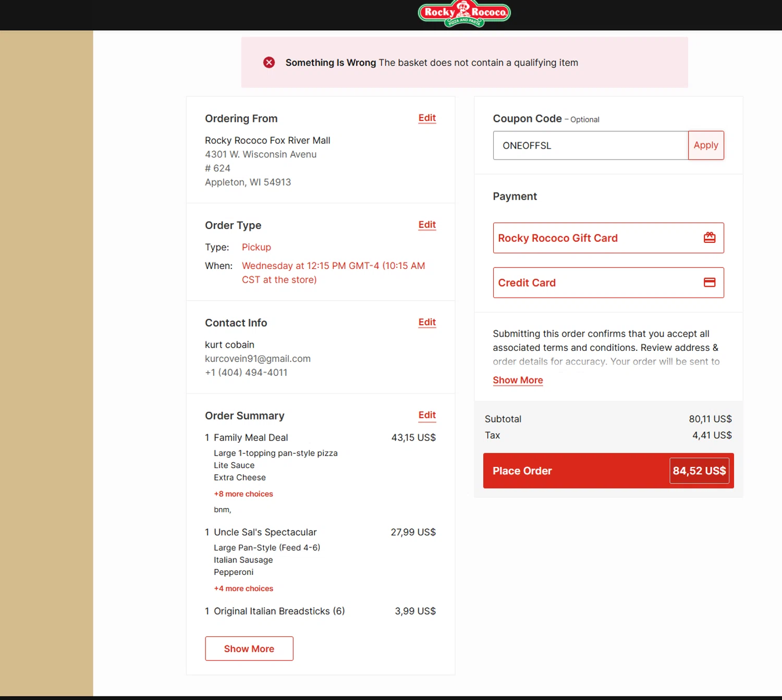Edit the Contact Info details
The image size is (782, 700).
coord(427,322)
